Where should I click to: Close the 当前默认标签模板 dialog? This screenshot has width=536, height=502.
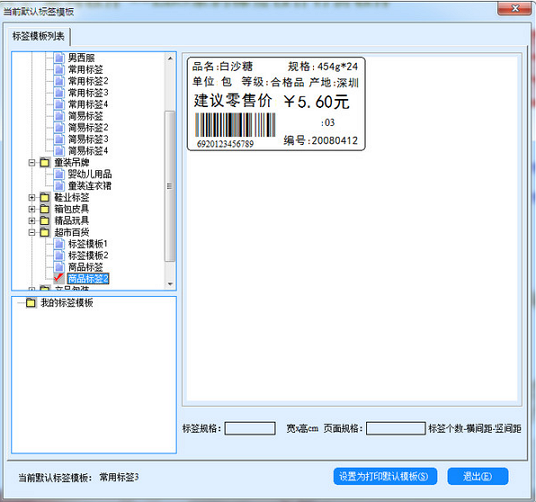point(515,8)
